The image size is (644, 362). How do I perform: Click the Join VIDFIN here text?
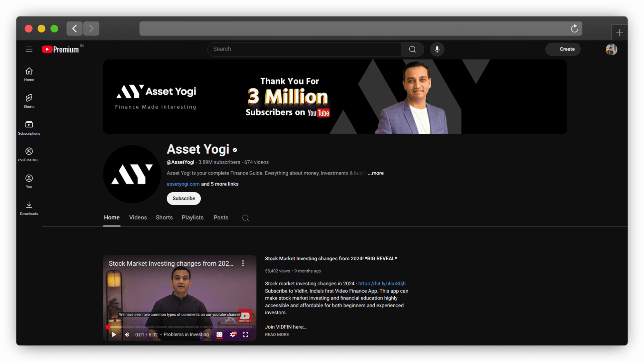point(286,327)
